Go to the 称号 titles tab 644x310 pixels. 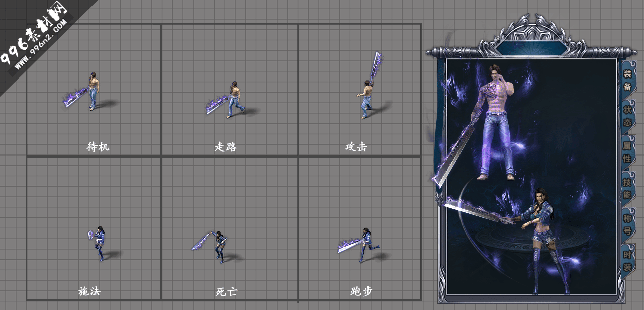coord(627,224)
